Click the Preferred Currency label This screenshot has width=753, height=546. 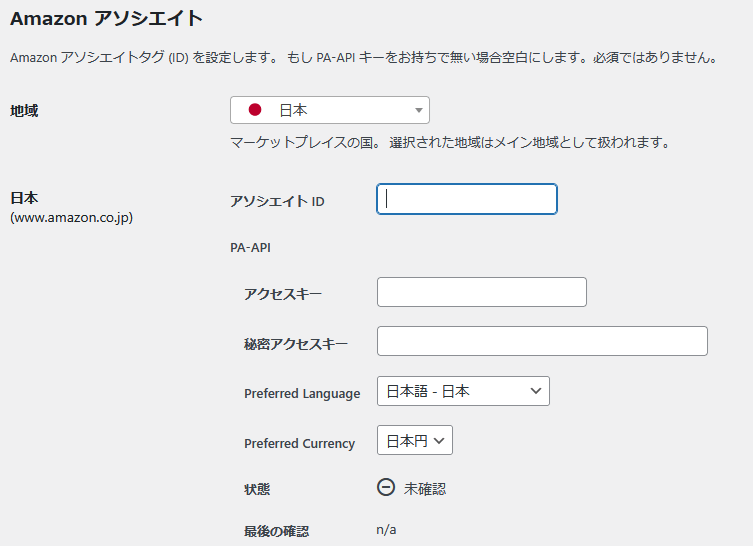coord(299,443)
